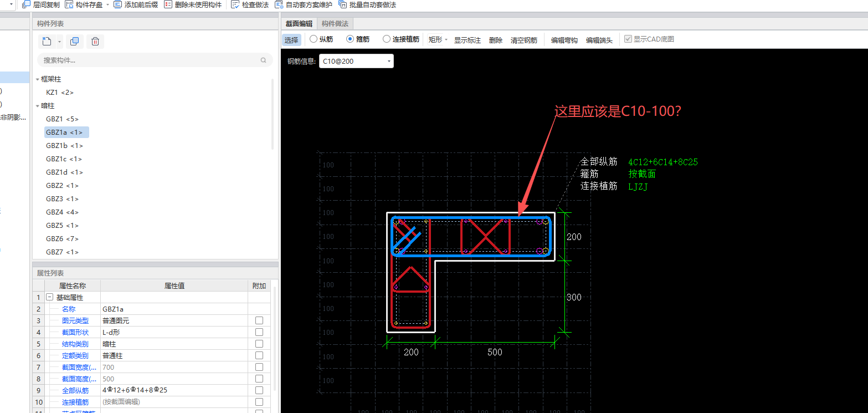Collapse the 基础属性 group
The height and width of the screenshot is (413, 868).
49,298
